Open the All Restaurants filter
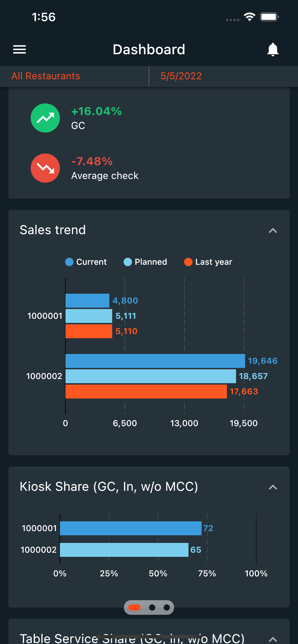 [x=45, y=76]
